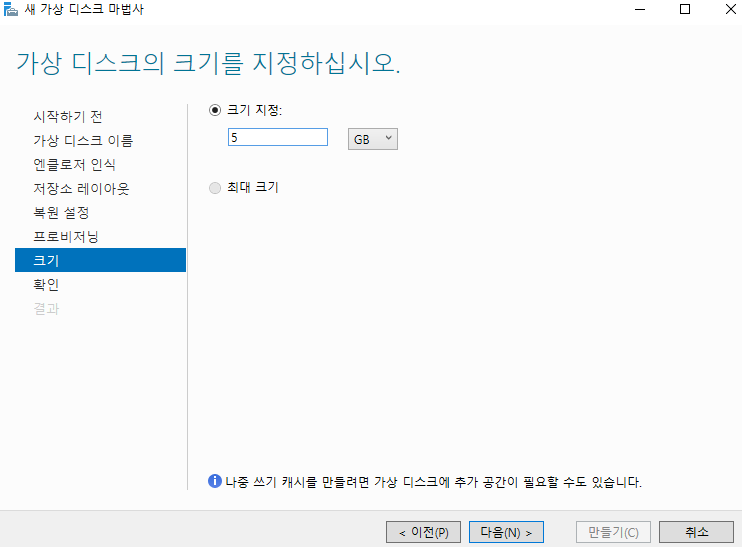
Task: Go to 시작하기 전 step
Action: pyautogui.click(x=68, y=116)
